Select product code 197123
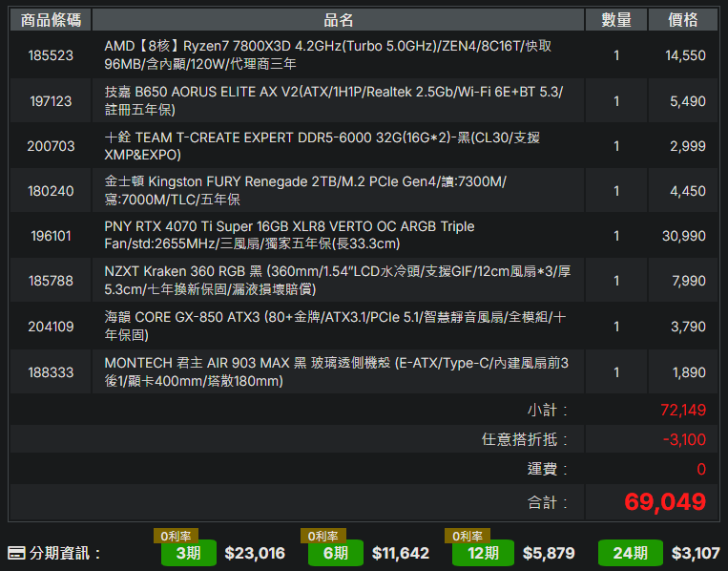 [51, 101]
